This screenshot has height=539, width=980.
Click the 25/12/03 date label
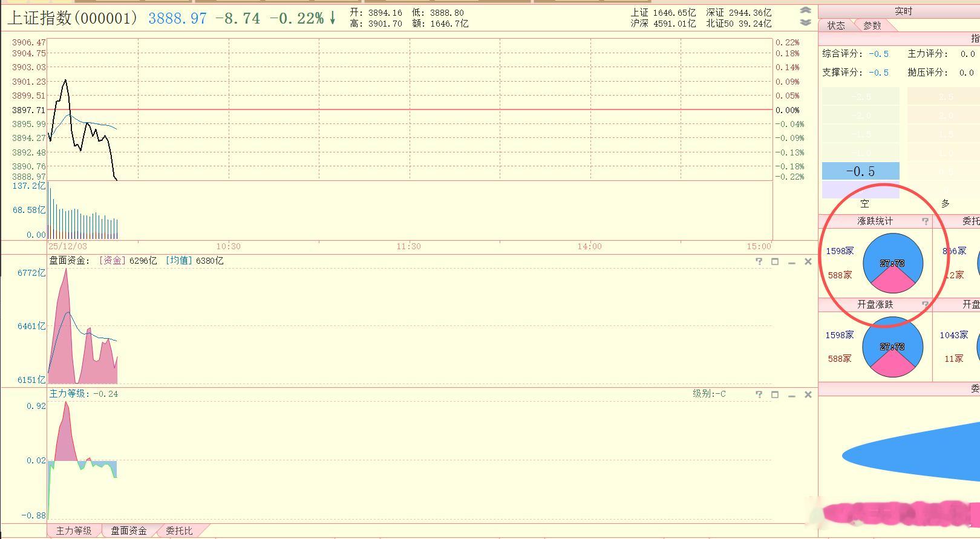pyautogui.click(x=68, y=246)
